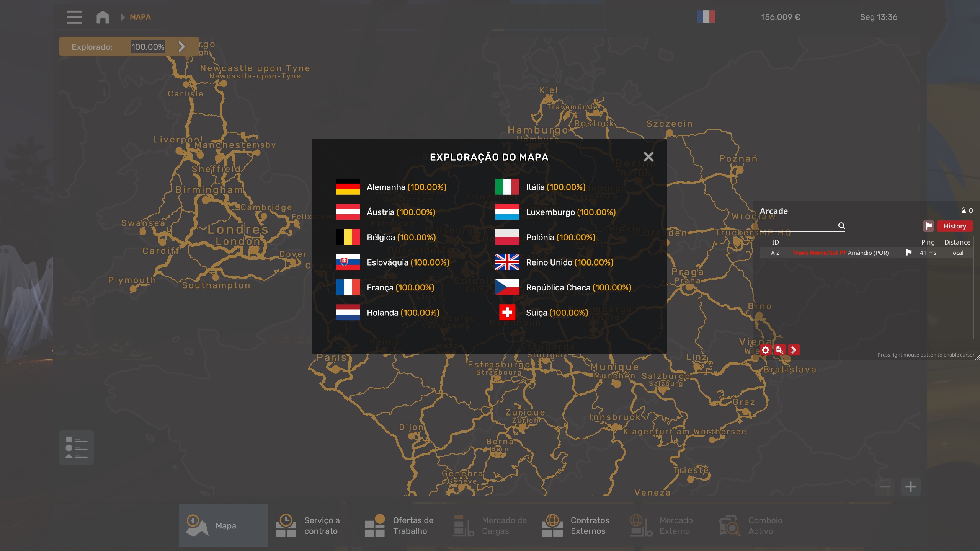Go to the home screen icon
Viewport: 980px width, 551px height.
coord(103,17)
